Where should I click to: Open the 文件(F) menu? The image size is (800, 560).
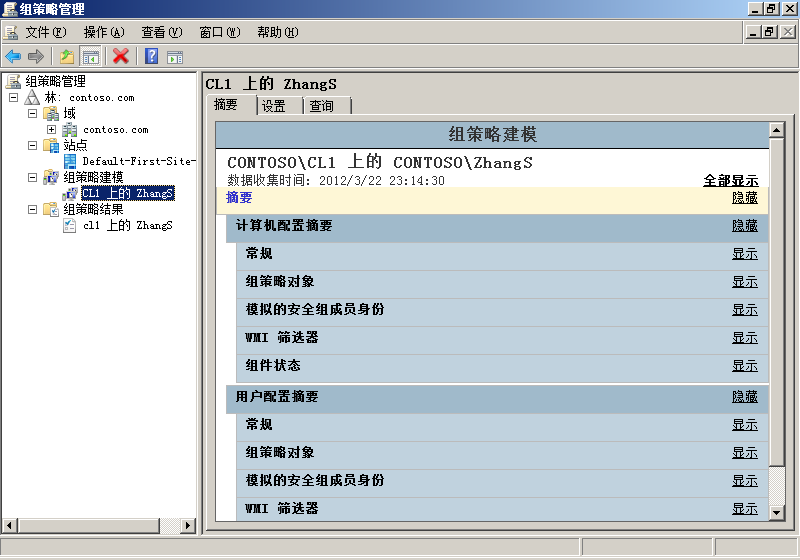coord(45,33)
